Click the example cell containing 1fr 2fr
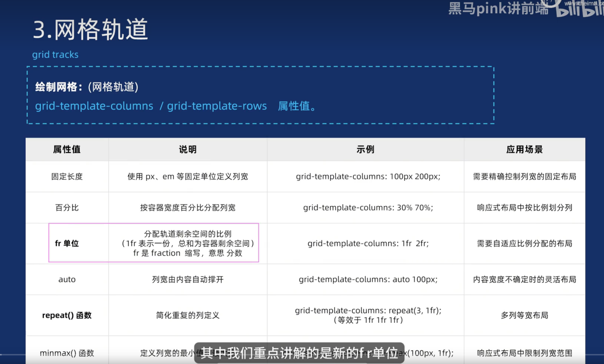The width and height of the screenshot is (604, 364). pyautogui.click(x=368, y=243)
